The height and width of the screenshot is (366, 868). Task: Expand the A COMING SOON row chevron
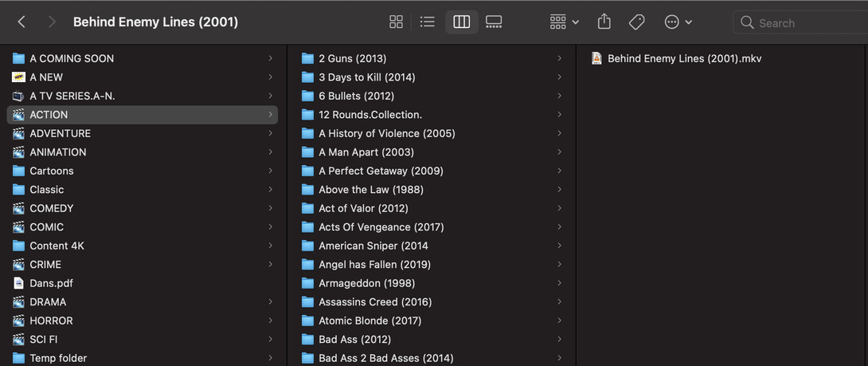coord(270,58)
